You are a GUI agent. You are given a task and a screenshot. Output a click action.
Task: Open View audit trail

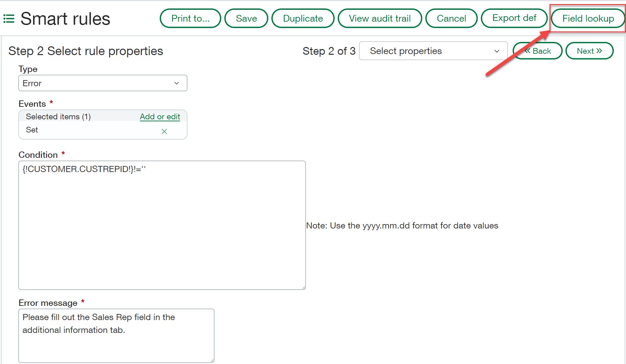[x=380, y=19]
